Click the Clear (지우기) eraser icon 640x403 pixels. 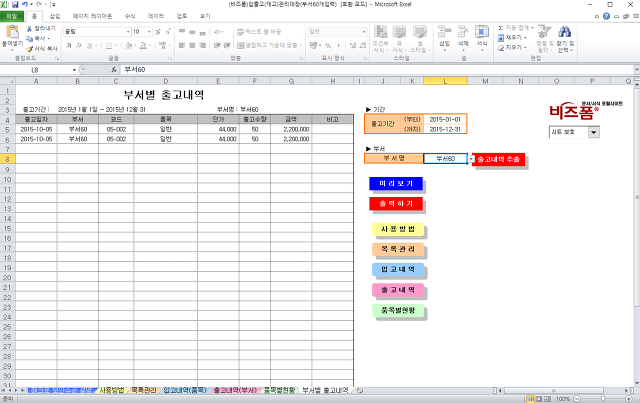tap(501, 48)
